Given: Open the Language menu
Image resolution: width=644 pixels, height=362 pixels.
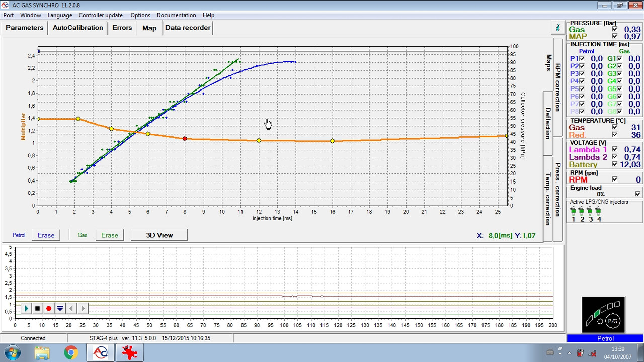Looking at the screenshot, I should [x=60, y=15].
